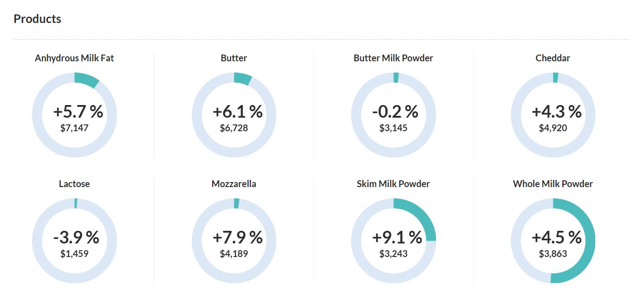Image resolution: width=644 pixels, height=298 pixels.
Task: Open the Whole Milk Powder title
Action: click(553, 184)
